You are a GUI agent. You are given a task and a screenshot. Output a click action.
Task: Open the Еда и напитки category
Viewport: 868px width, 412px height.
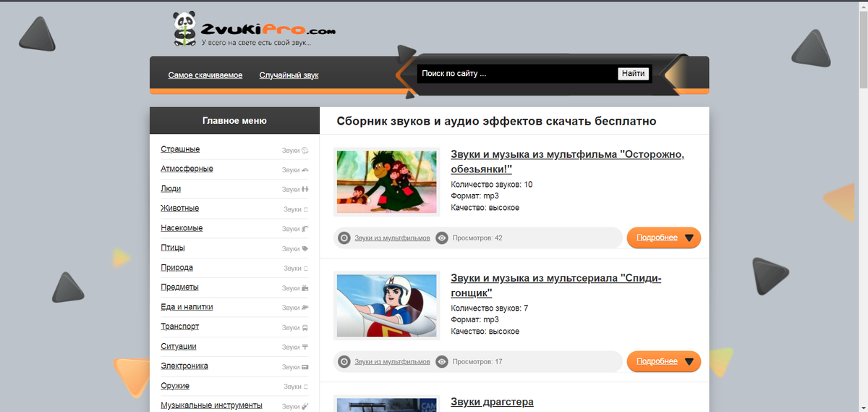click(187, 307)
